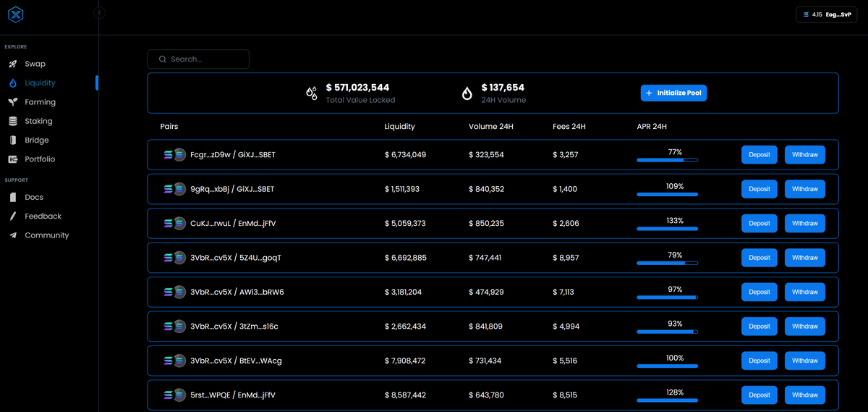The height and width of the screenshot is (412, 868).
Task: Withdraw from 3VbR...cv5X / 5Z4U...goqT pool
Action: [805, 258]
